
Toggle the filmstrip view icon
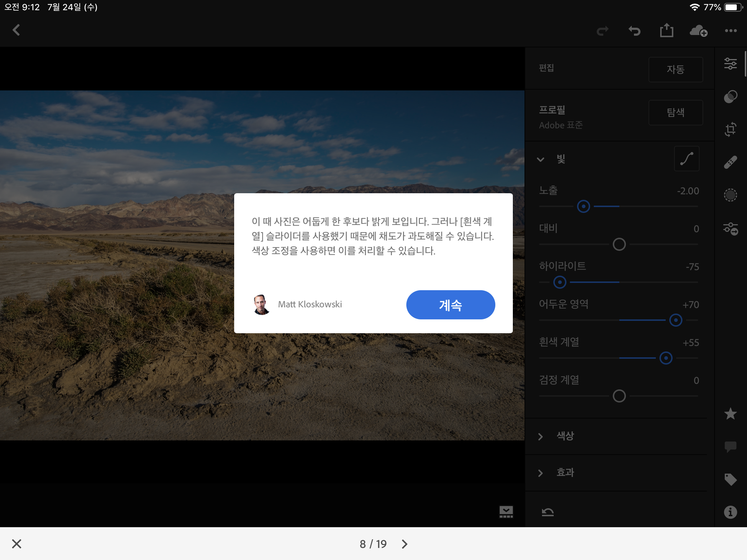(x=506, y=512)
